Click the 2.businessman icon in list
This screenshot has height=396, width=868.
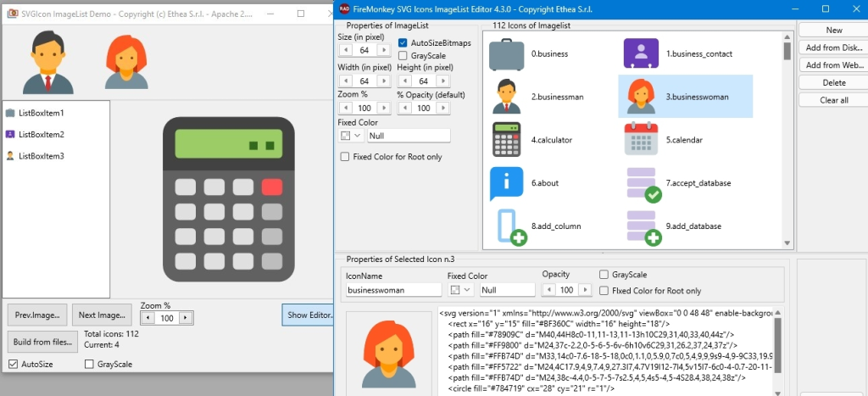506,97
